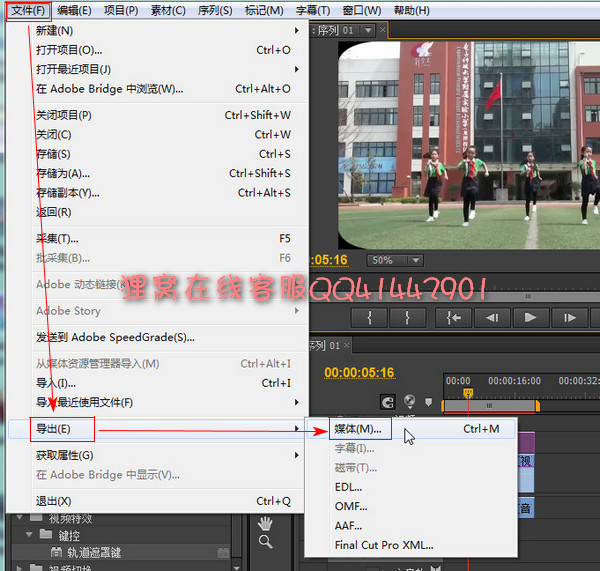The height and width of the screenshot is (571, 600).
Task: Select Final Cut Pro XML... export option
Action: [x=411, y=545]
